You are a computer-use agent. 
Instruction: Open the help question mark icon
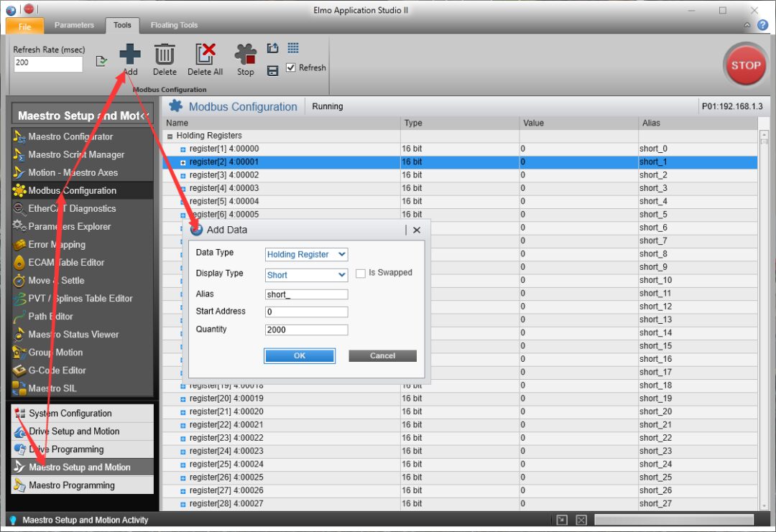pos(762,24)
